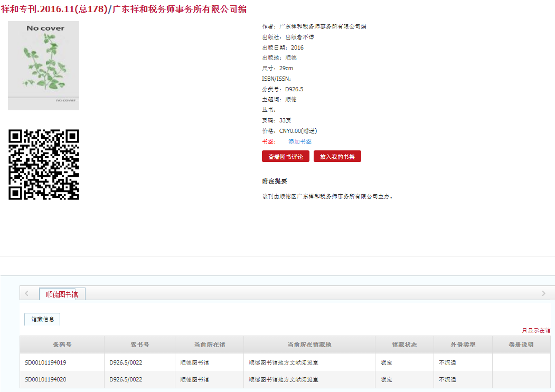
Task: Click the 外借类型 column header
Action: coord(463,345)
